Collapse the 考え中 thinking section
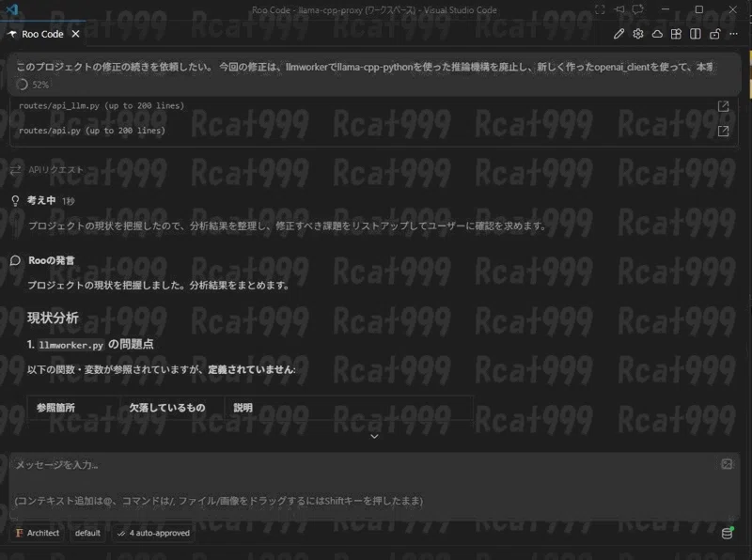This screenshot has height=560, width=752. 41,200
